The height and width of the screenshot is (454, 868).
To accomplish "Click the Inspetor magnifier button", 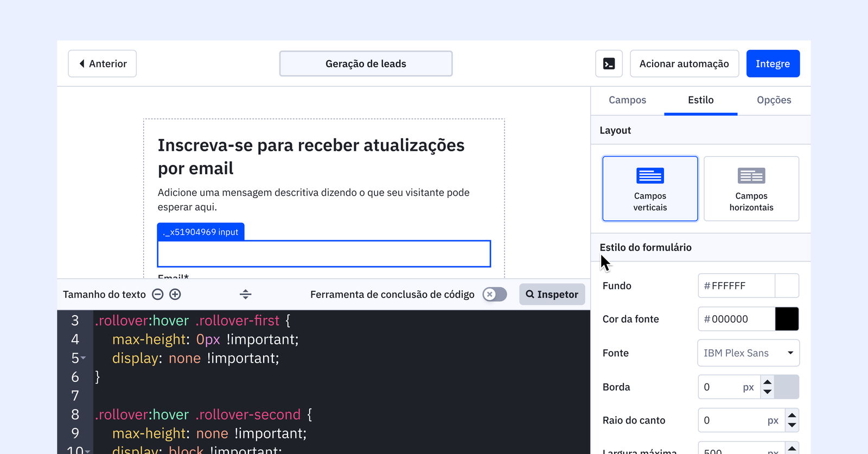I will click(x=552, y=295).
